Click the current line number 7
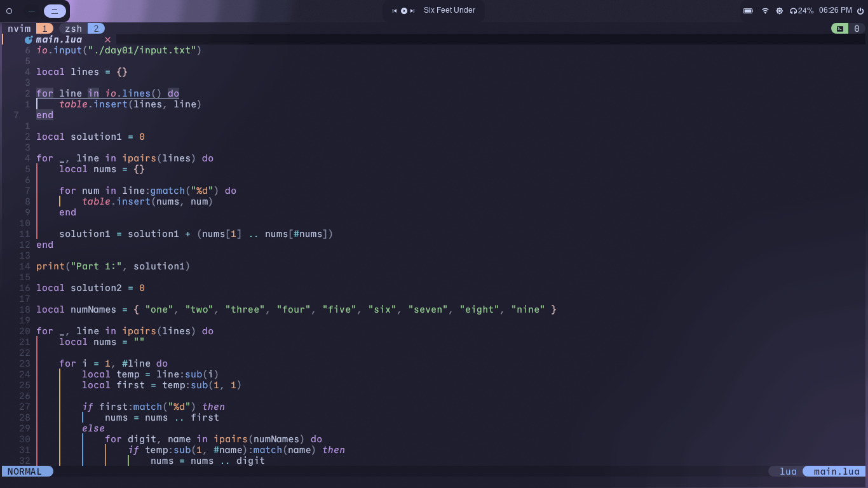This screenshot has width=868, height=488. [17, 115]
